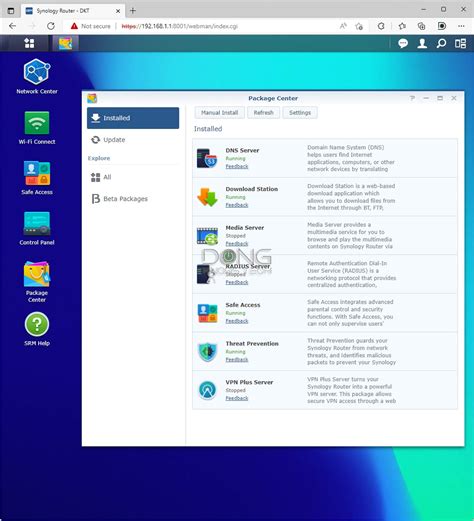Open the SRM main menu grid
Image resolution: width=474 pixels, height=521 pixels.
29,43
